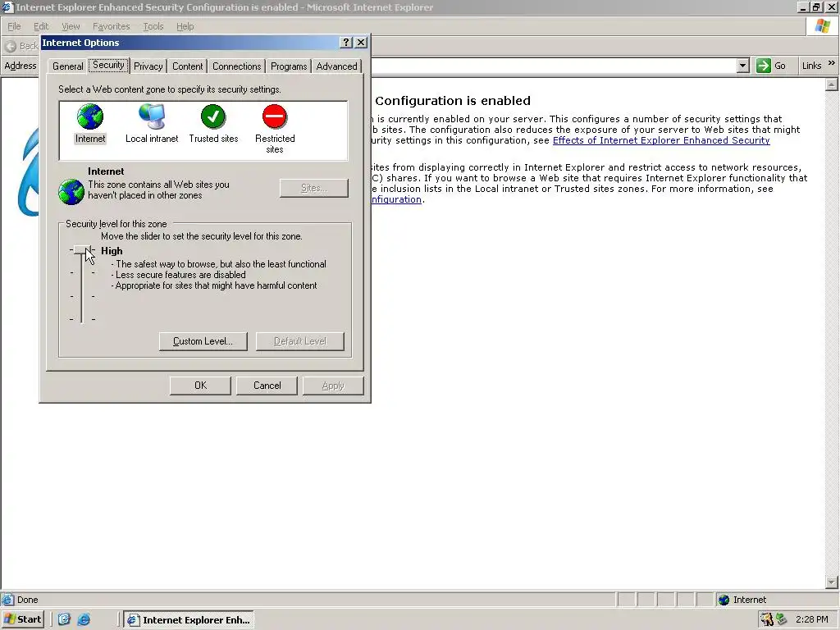Select the Restricted sites zone icon
This screenshot has width=840, height=630.
point(275,116)
